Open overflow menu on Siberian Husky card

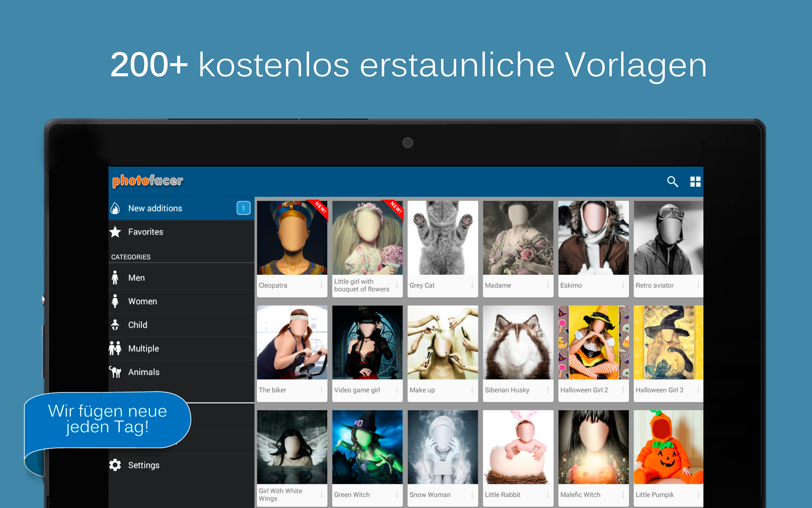pos(547,390)
